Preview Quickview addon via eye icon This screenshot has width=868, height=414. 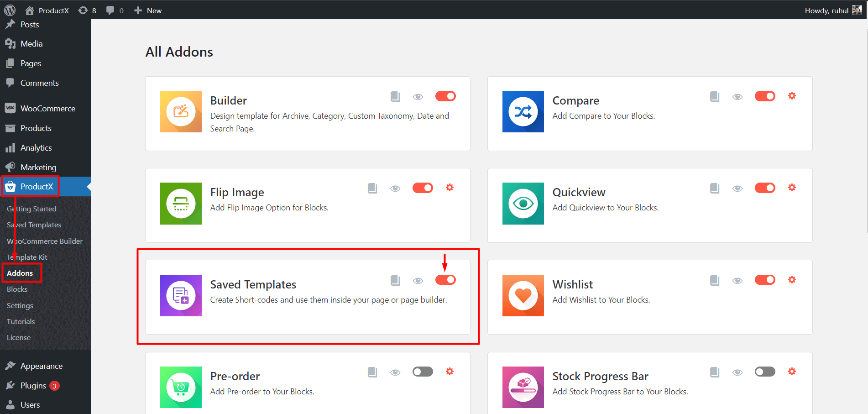[737, 189]
